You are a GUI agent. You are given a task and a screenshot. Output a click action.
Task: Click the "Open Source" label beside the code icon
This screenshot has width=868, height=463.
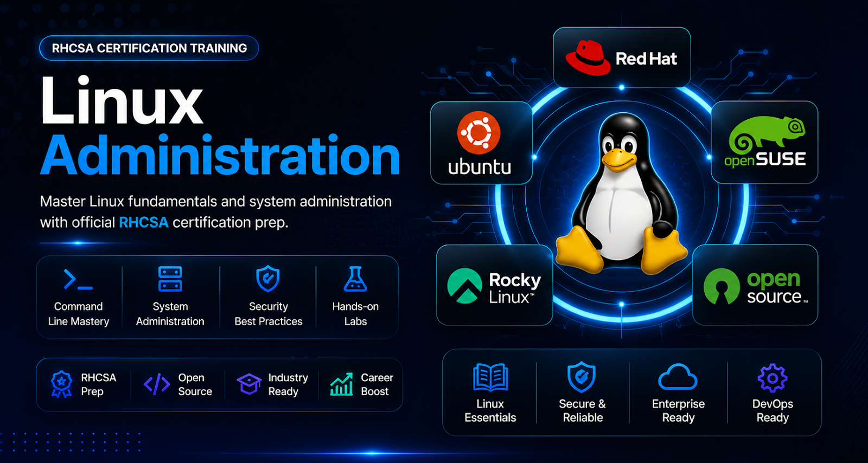coord(195,384)
